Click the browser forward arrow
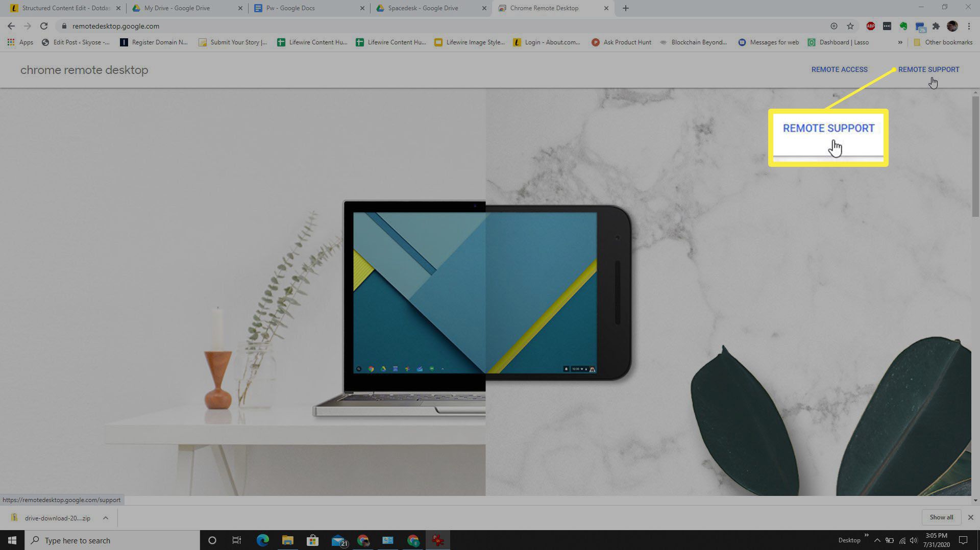 click(x=28, y=26)
